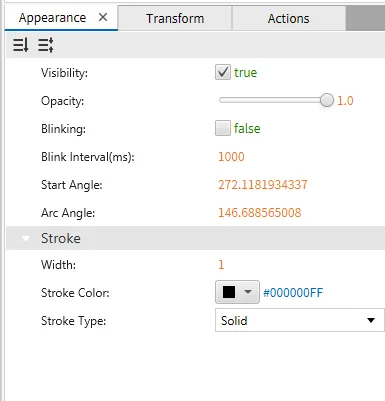
Task: Close the Appearance tab
Action: [x=103, y=17]
